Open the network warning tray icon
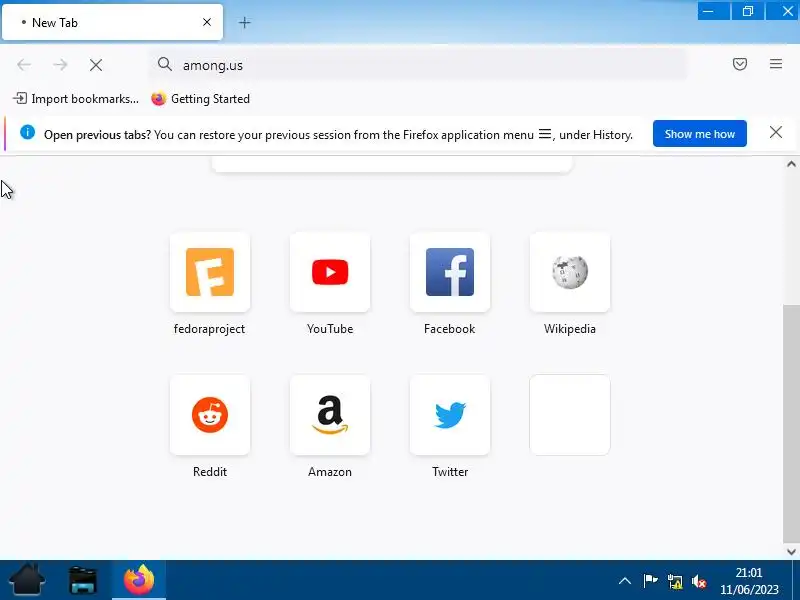Viewport: 800px width, 600px height. click(674, 581)
